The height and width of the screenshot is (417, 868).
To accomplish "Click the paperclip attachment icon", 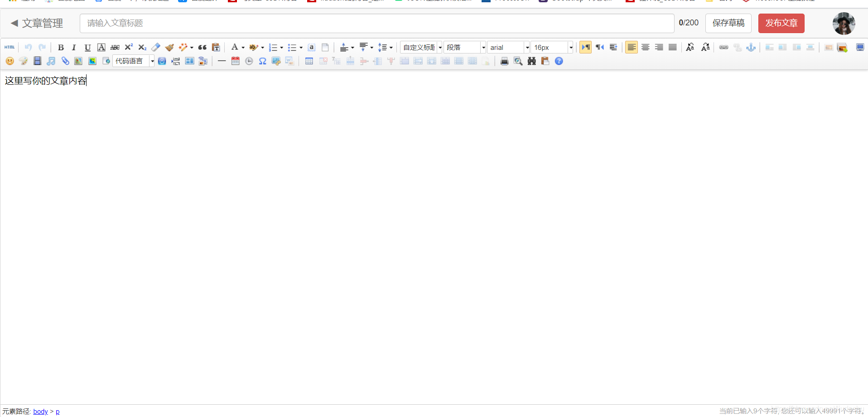I will pyautogui.click(x=65, y=61).
